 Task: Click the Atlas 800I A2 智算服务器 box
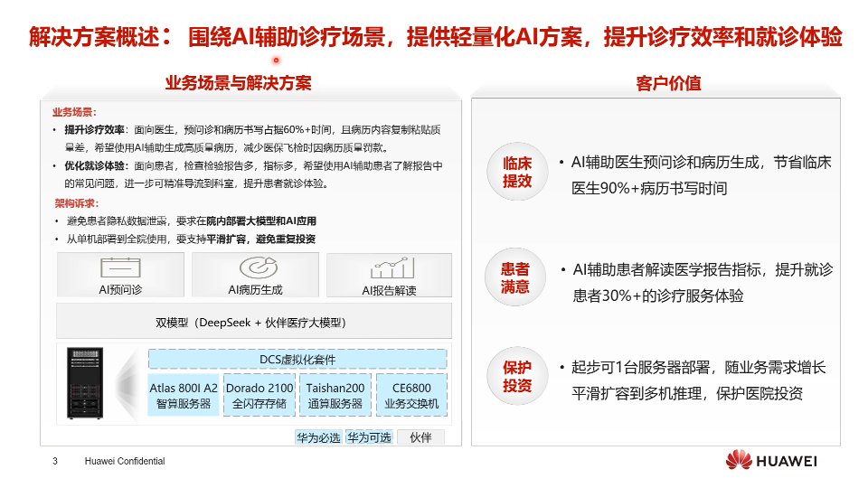pos(184,395)
